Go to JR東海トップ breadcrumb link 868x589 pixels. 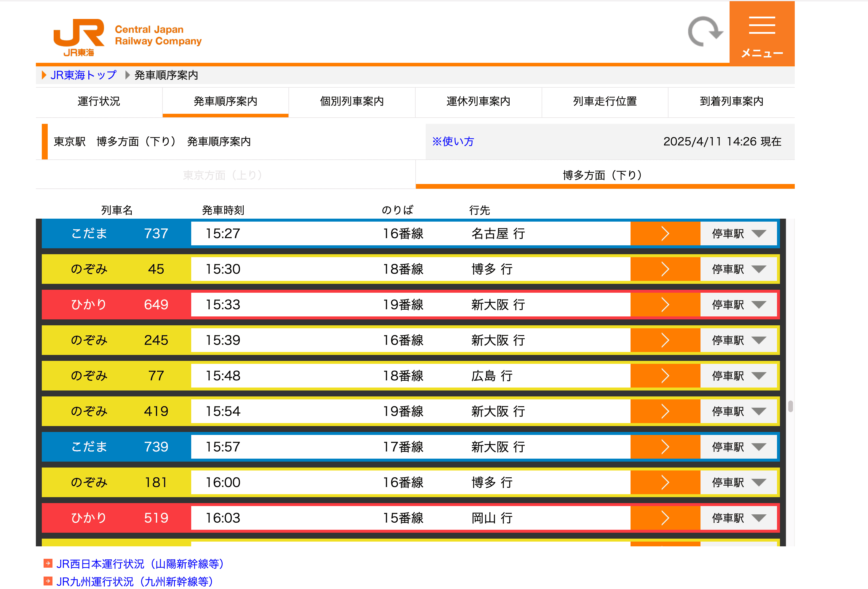pyautogui.click(x=83, y=75)
